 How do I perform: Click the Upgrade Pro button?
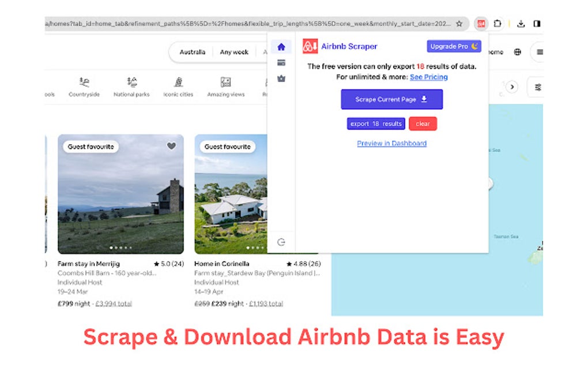[x=454, y=46]
